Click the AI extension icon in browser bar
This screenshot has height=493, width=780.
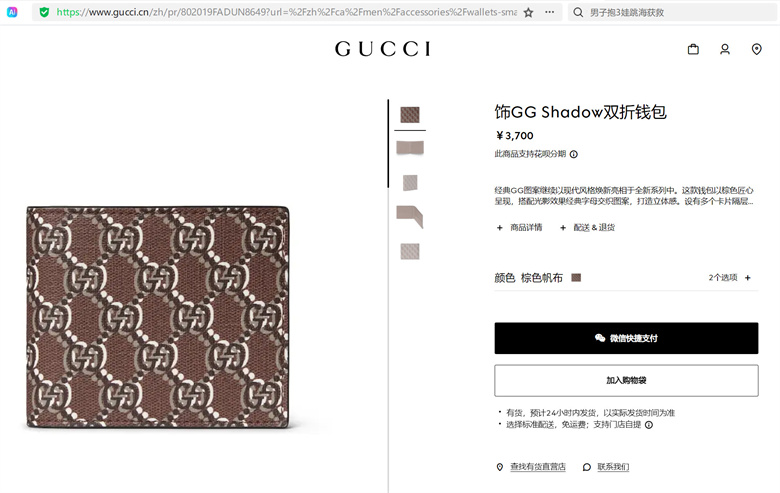(x=12, y=12)
